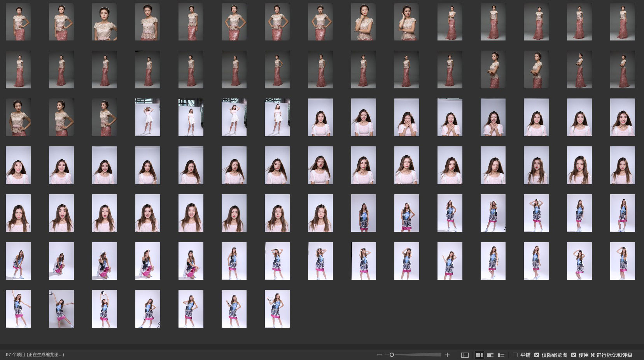
Task: Click the plus icon to enlarge thumbnails
Action: [x=447, y=355]
